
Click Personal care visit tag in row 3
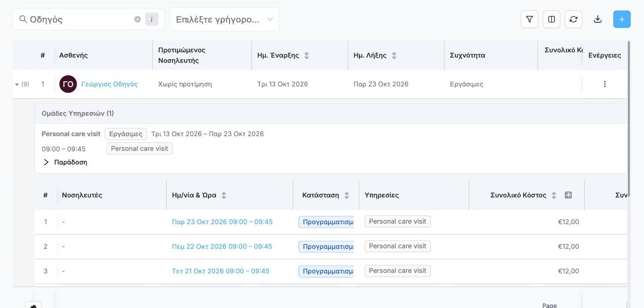(398, 271)
